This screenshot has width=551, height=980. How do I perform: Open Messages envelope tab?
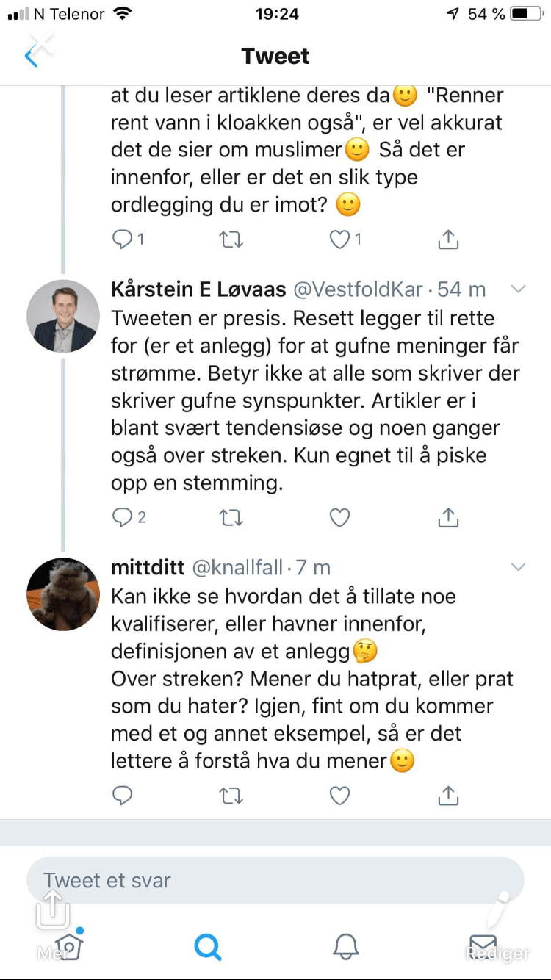click(483, 946)
